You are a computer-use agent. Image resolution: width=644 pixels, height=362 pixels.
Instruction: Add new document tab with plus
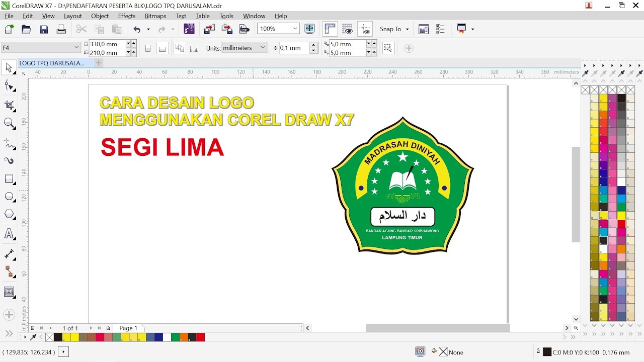point(99,63)
